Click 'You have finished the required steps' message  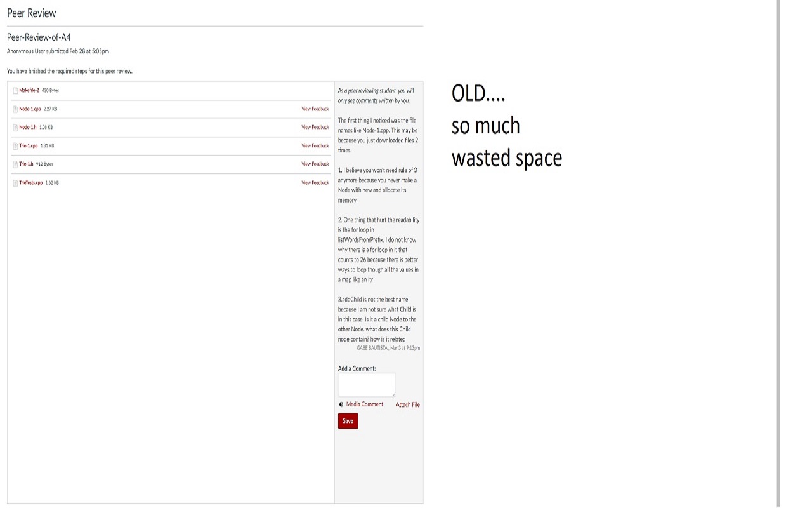[x=70, y=71]
